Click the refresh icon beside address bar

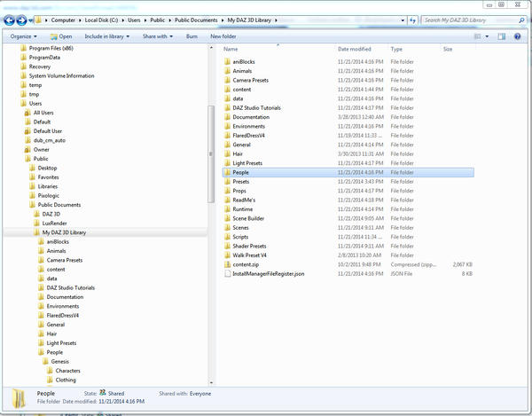coord(412,20)
